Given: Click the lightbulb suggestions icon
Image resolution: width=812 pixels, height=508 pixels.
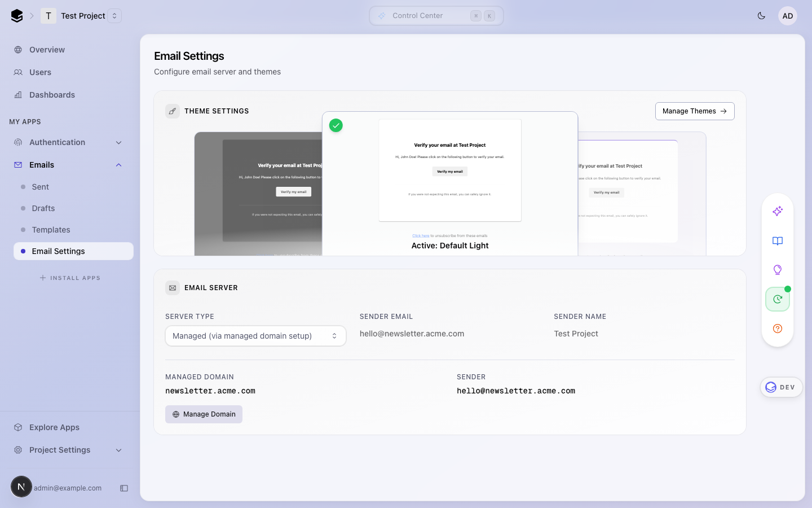Looking at the screenshot, I should (778, 270).
